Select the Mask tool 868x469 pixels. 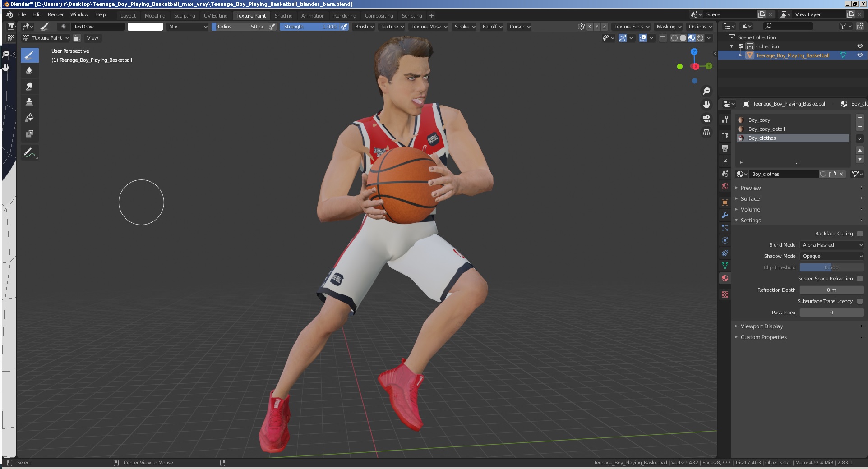(29, 133)
